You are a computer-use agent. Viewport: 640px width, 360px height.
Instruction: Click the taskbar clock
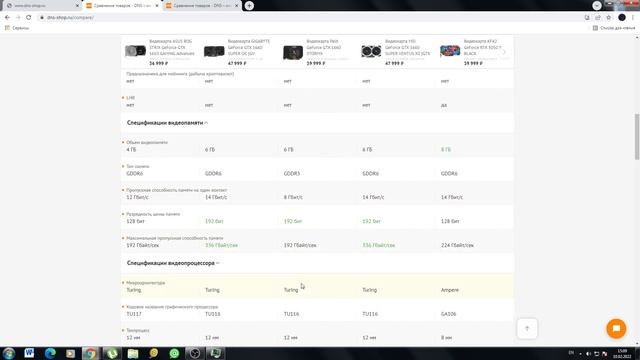pos(622,353)
